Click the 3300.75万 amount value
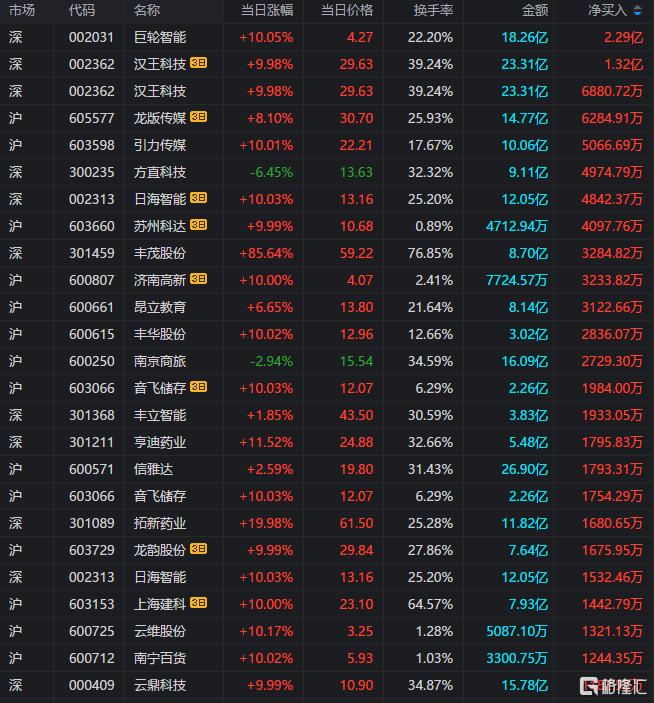 [x=517, y=658]
